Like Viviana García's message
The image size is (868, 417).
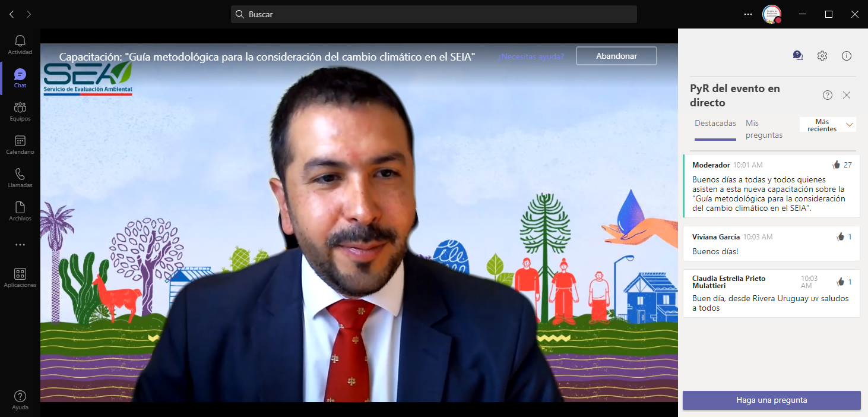[840, 237]
